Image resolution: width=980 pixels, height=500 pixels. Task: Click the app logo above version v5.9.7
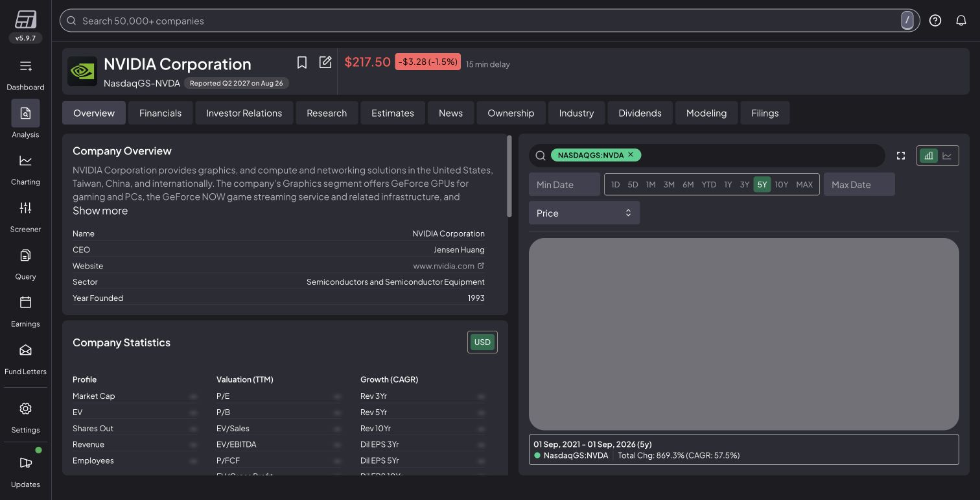point(26,19)
